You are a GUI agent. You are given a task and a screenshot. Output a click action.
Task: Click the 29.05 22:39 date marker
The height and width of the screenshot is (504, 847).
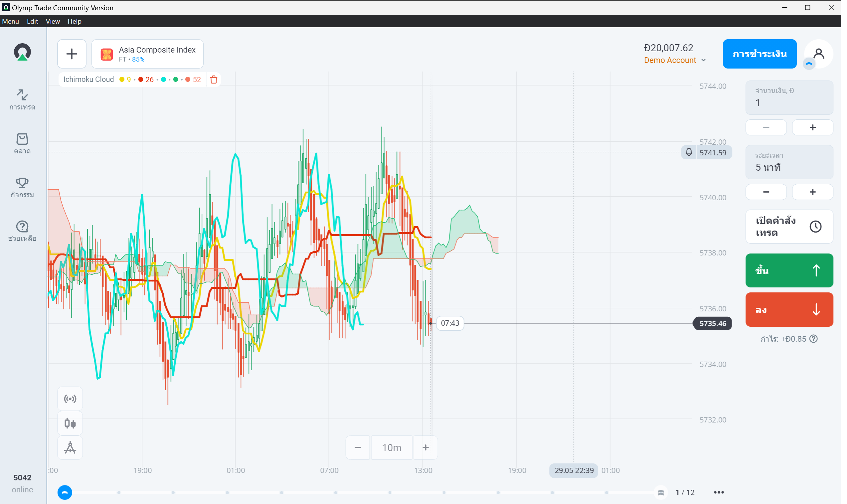click(x=574, y=470)
